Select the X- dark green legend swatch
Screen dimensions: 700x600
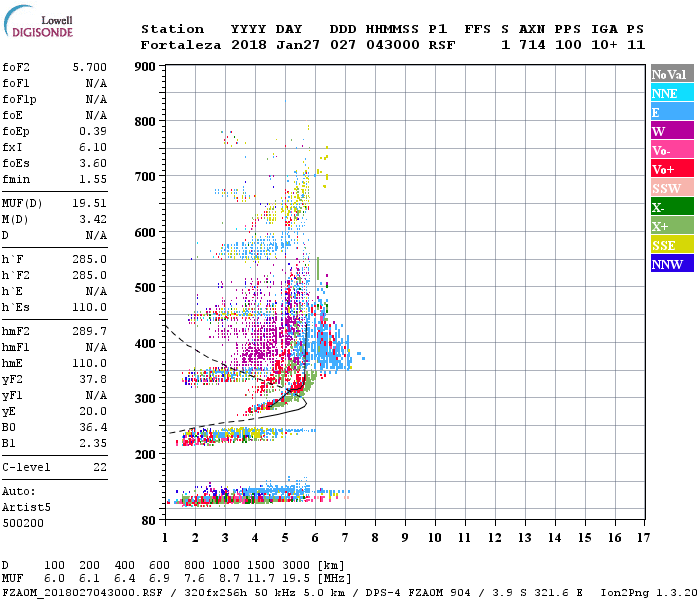(672, 207)
